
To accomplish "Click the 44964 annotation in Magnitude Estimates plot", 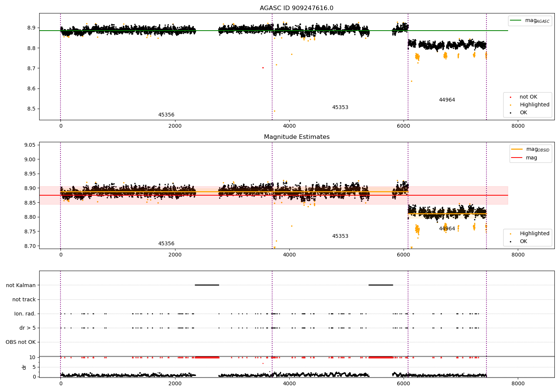I will point(447,229).
